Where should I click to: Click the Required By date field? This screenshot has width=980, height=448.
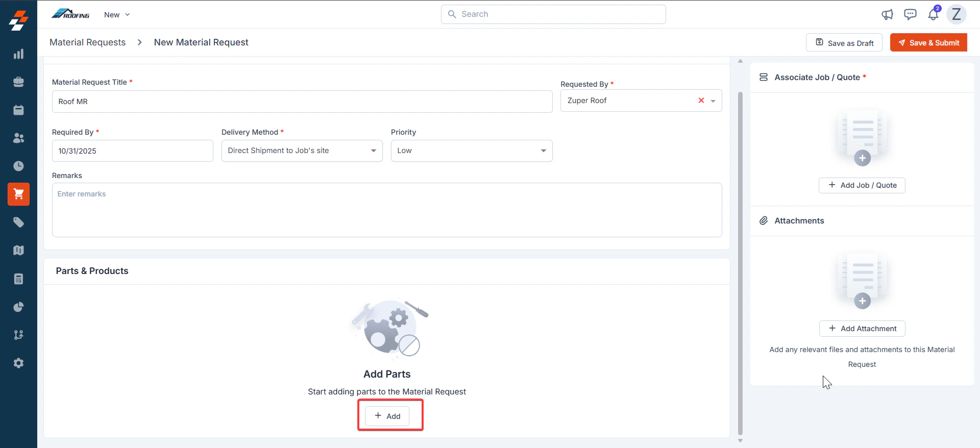(x=133, y=151)
